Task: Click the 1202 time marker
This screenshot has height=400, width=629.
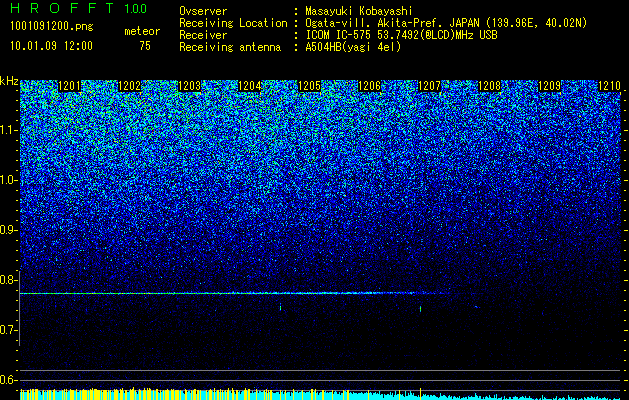Action: point(130,86)
